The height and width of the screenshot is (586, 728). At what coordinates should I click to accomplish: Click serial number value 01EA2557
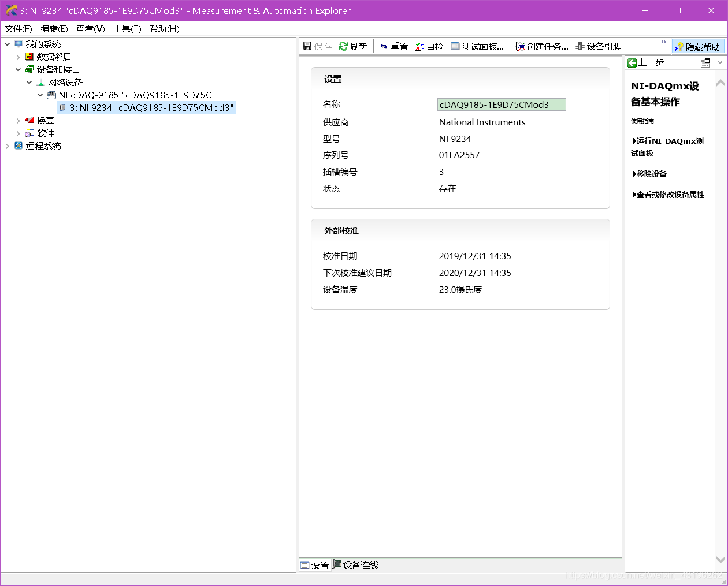click(x=459, y=155)
